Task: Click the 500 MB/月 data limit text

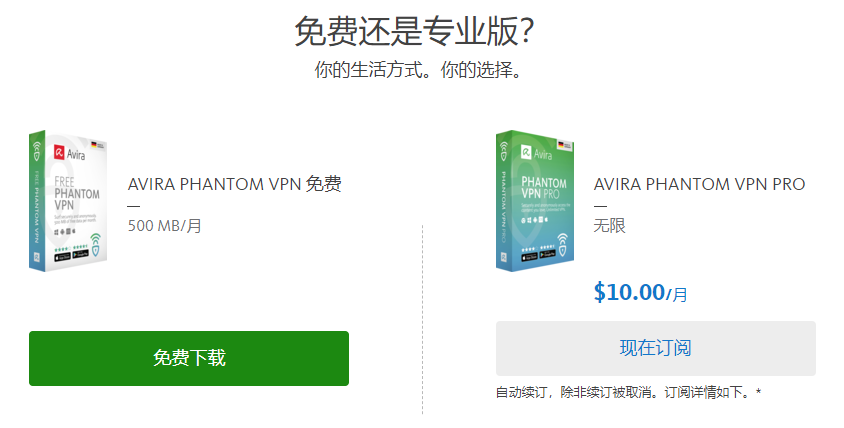Action: (x=165, y=226)
